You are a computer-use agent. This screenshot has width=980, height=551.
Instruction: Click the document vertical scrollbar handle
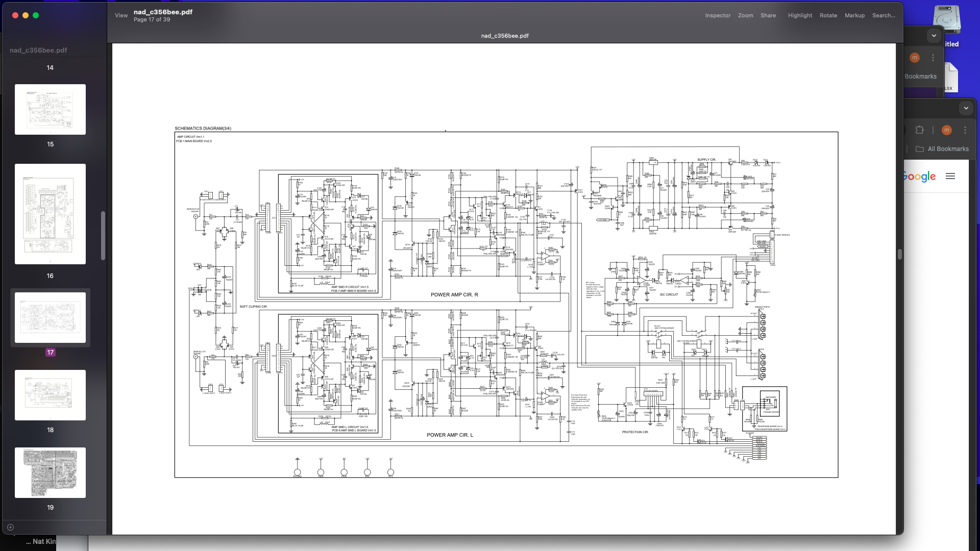pyautogui.click(x=899, y=254)
